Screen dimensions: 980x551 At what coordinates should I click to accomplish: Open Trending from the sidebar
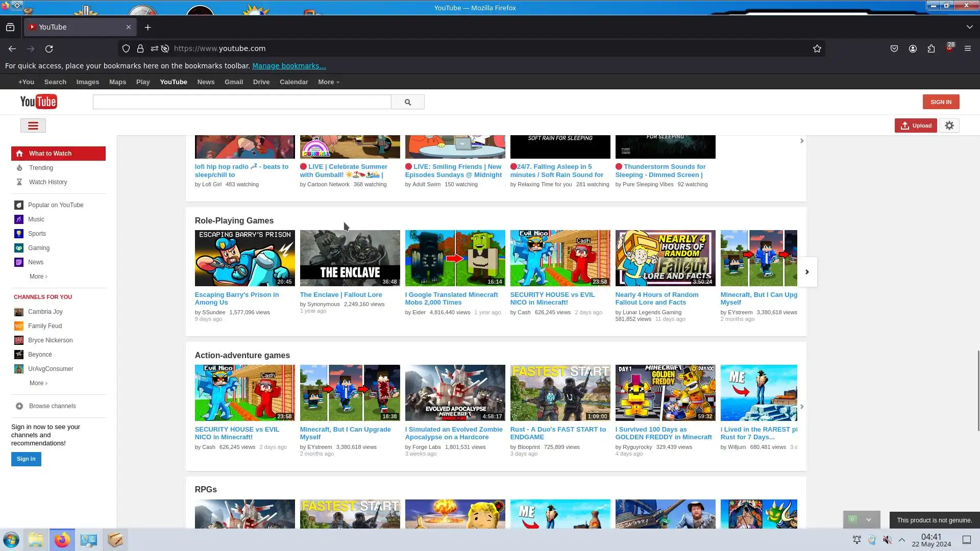(x=41, y=168)
